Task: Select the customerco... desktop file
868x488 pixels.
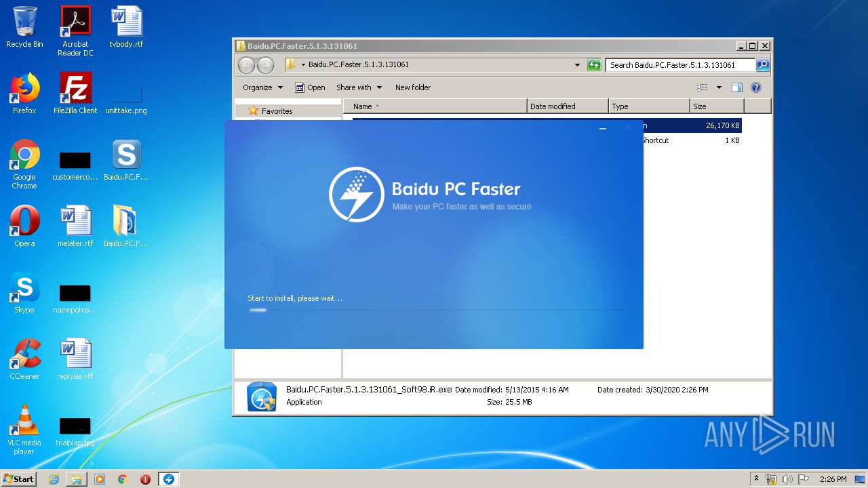Action: (75, 166)
